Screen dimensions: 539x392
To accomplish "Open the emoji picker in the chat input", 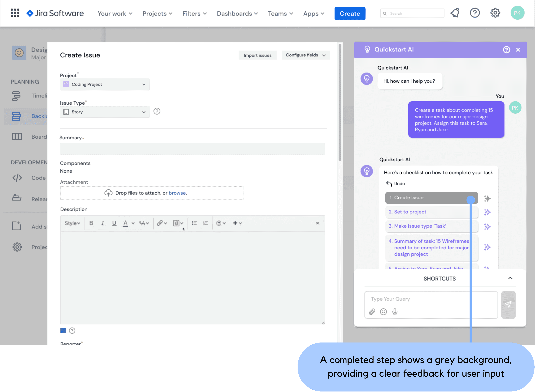I will click(383, 312).
